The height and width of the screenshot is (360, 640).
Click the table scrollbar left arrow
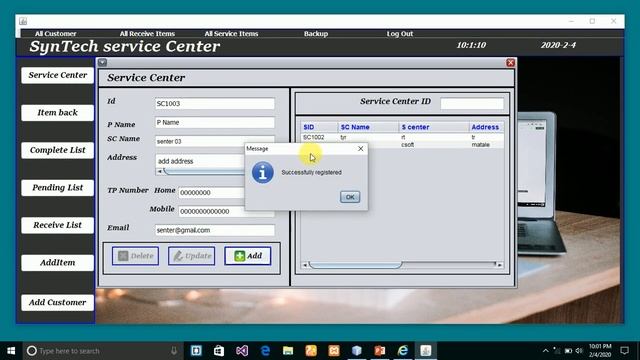[x=304, y=265]
